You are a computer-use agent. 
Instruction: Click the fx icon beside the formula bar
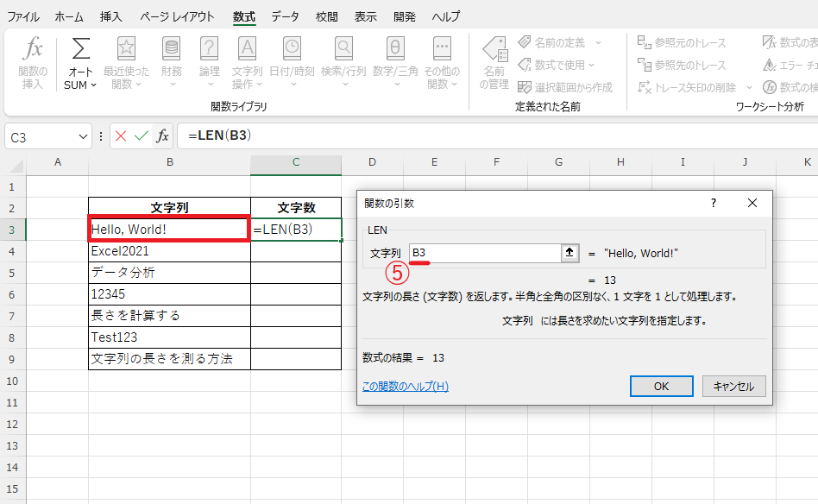point(163,136)
